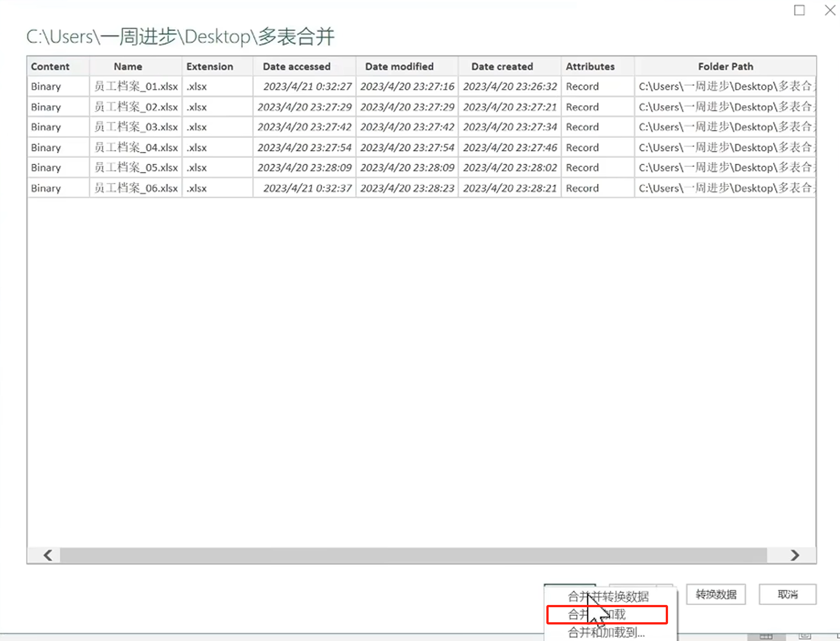Pick the 合并和加载到... menu entry
This screenshot has width=840, height=641.
tap(606, 632)
